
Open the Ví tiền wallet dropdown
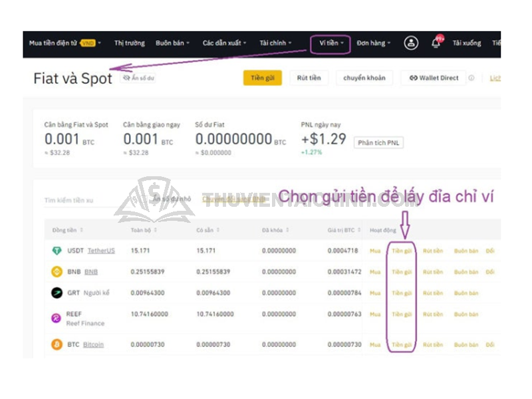point(331,43)
